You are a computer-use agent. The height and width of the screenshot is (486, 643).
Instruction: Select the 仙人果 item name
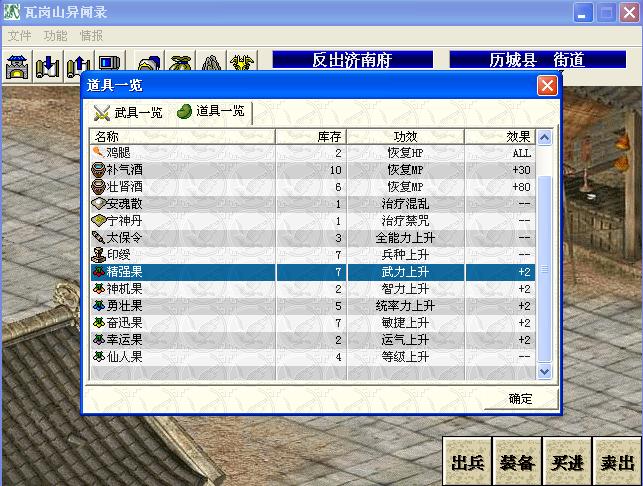[x=125, y=357]
